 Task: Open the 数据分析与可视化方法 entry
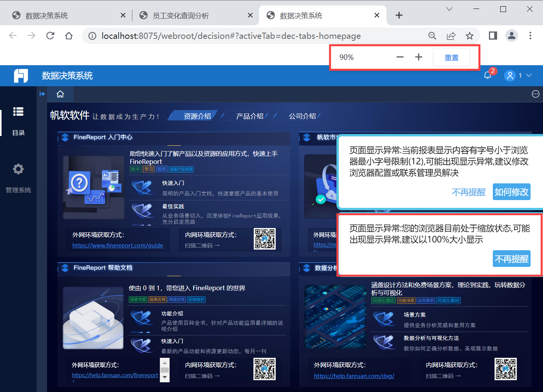tap(431, 338)
